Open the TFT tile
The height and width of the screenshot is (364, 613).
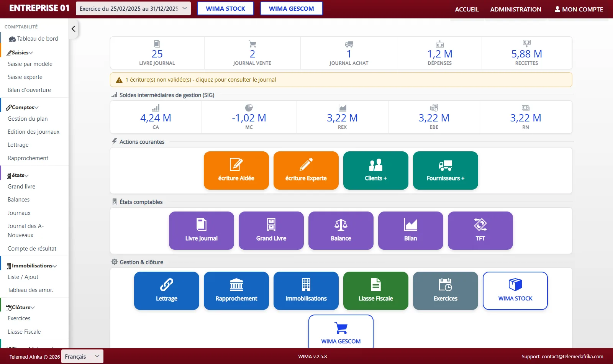coord(480,231)
